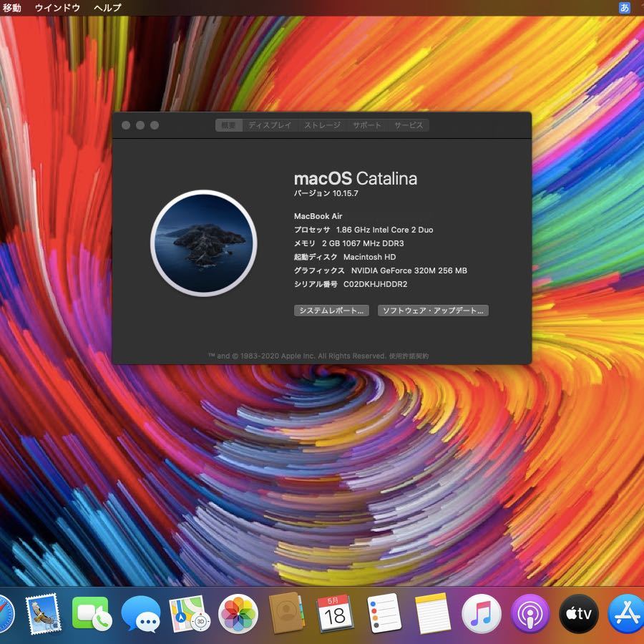
Task: Open the ウインドウ menu
Action: (57, 8)
